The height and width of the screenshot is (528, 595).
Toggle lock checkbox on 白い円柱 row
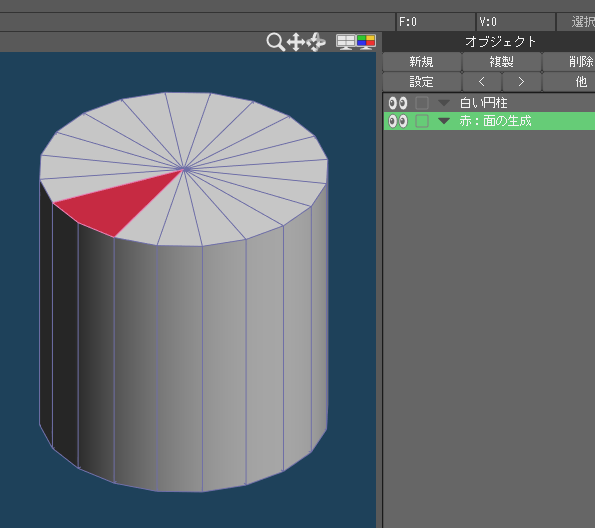click(422, 103)
